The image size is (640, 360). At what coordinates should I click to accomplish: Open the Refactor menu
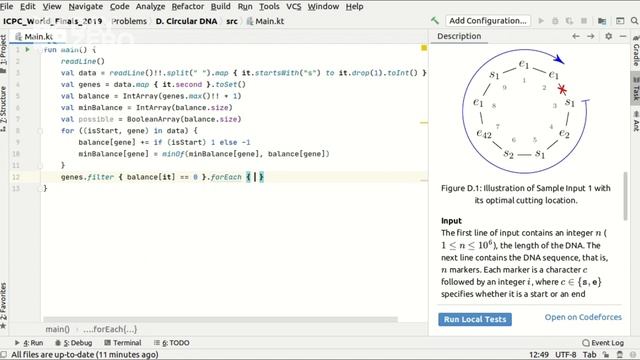pos(188,7)
